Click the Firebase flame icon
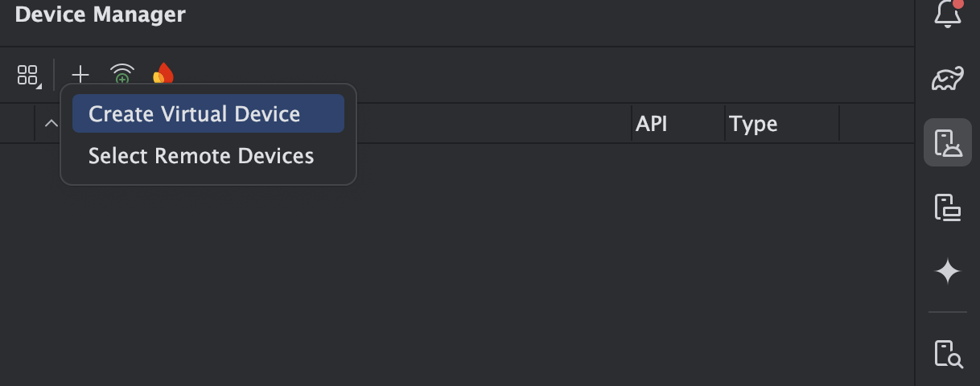Viewport: 980px width, 386px height. click(163, 75)
